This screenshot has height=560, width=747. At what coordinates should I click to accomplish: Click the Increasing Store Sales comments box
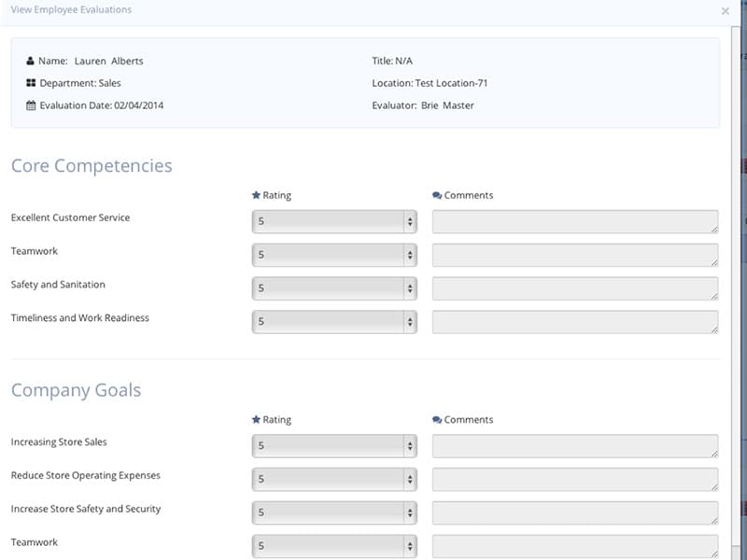tap(575, 445)
